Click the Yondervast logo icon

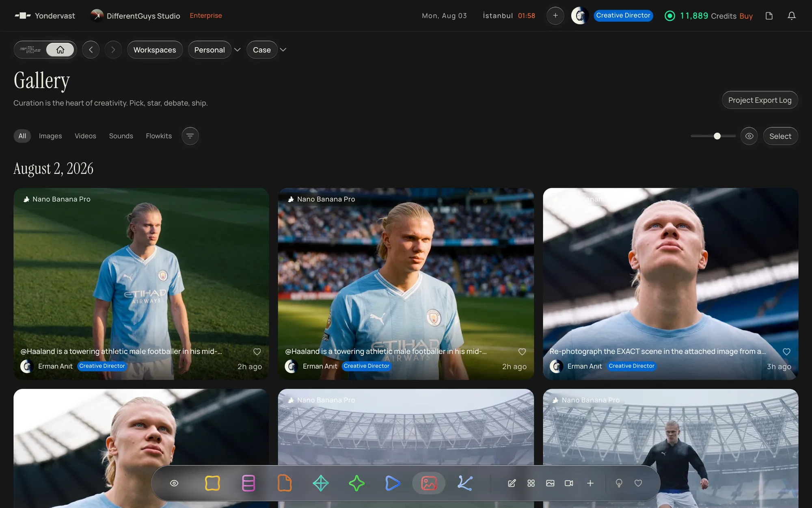point(23,15)
